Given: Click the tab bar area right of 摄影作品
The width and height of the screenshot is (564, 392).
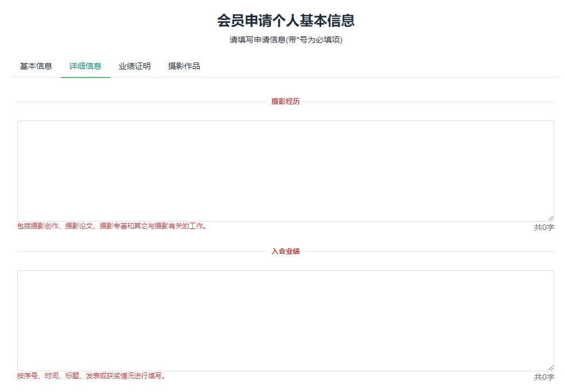Looking at the screenshot, I should click(344, 66).
